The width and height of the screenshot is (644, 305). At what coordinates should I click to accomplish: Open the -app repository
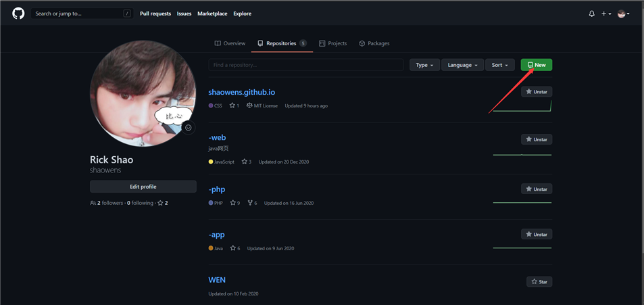point(216,235)
